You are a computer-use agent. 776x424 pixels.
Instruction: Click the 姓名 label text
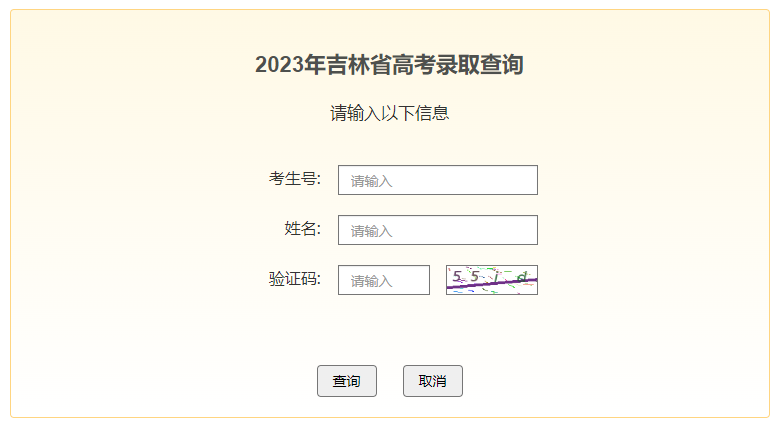(302, 229)
